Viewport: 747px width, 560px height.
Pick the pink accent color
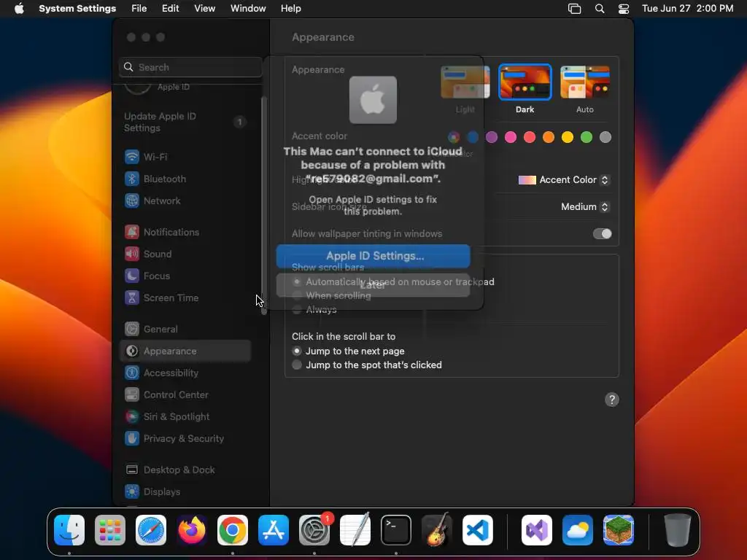(x=511, y=137)
